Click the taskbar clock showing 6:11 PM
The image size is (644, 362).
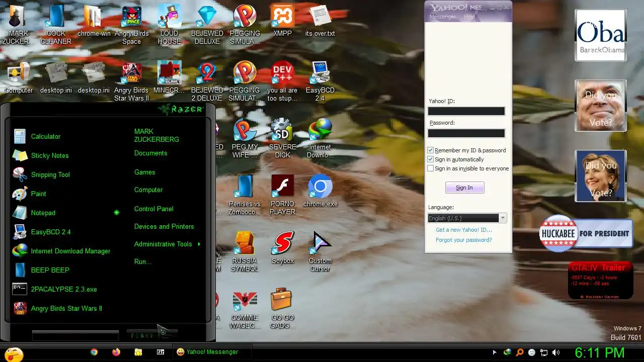[x=600, y=352]
